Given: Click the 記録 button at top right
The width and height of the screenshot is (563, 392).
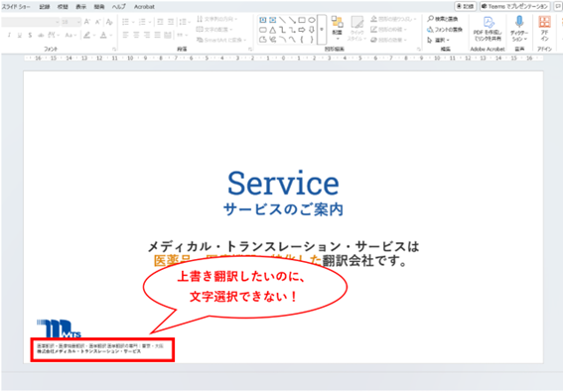Looking at the screenshot, I should pyautogui.click(x=466, y=6).
